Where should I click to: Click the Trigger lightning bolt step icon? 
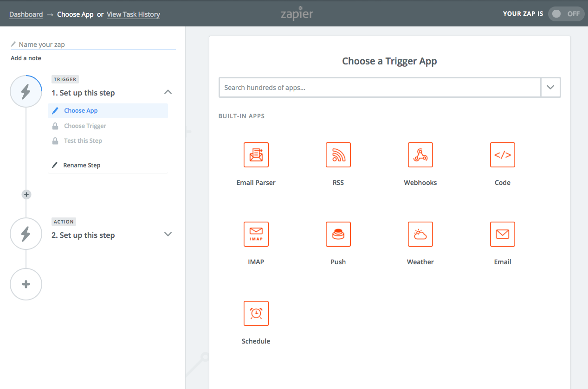click(x=26, y=91)
